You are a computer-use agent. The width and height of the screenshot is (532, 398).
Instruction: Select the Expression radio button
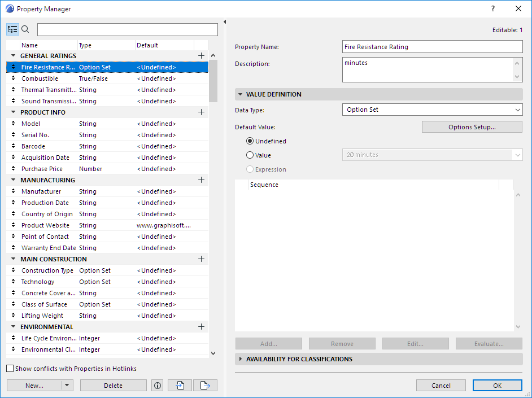pos(250,169)
